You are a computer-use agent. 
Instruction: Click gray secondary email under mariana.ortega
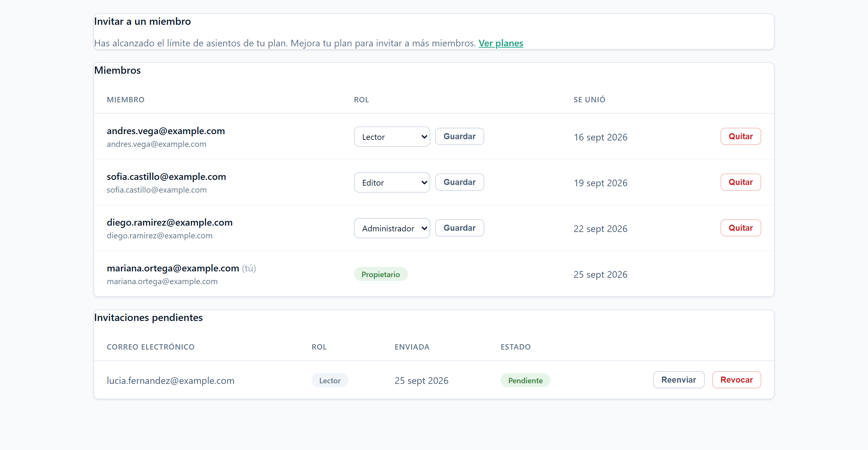point(162,282)
